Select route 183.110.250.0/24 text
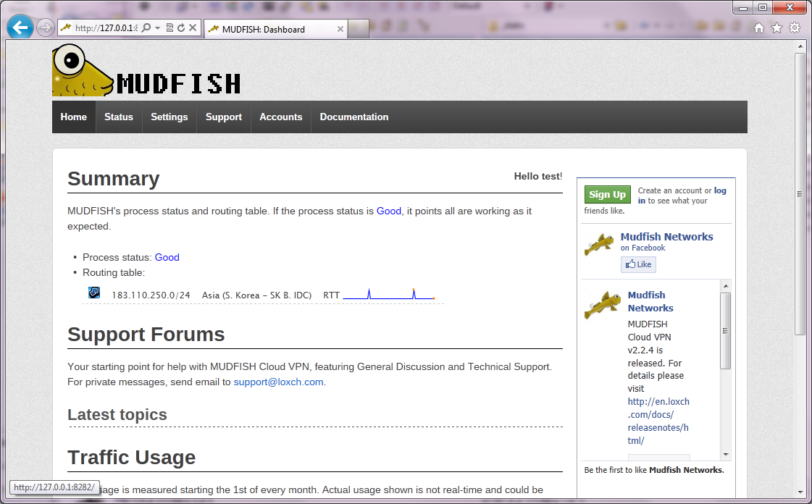 pyautogui.click(x=151, y=295)
